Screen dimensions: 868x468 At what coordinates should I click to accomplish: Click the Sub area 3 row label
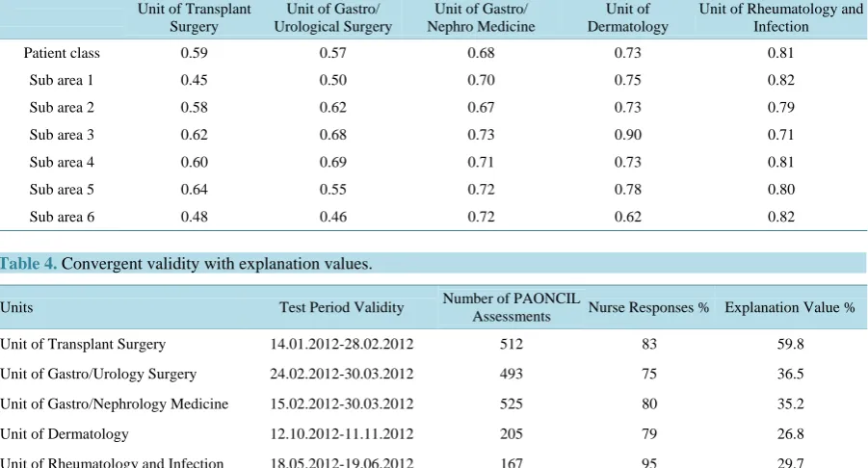pos(62,135)
